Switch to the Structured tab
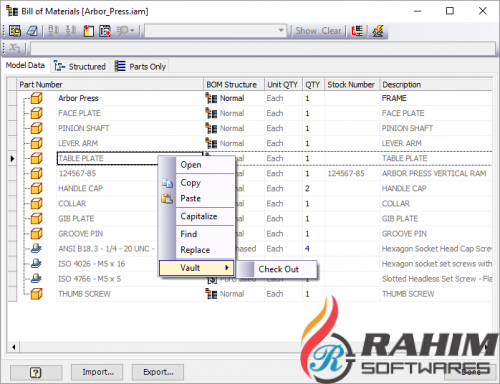This screenshot has height=384, width=500. 80,67
